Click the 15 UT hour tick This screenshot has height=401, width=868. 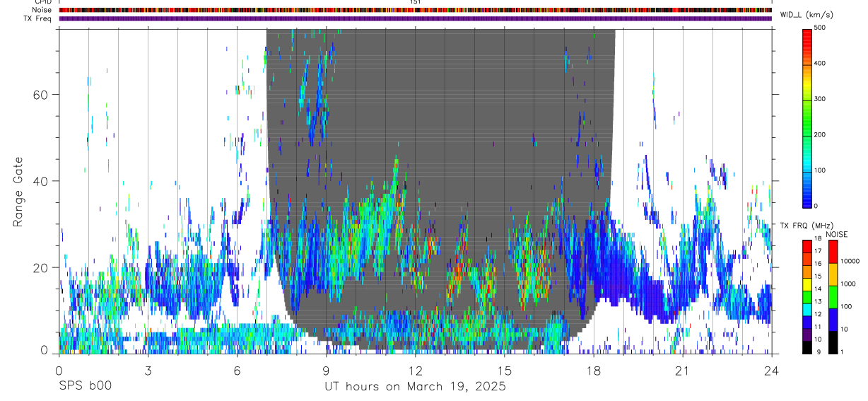pos(504,371)
